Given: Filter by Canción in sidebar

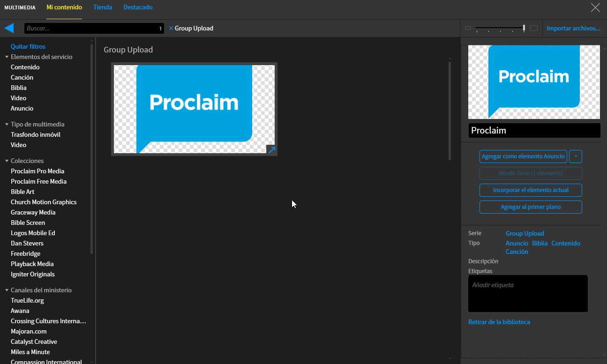Looking at the screenshot, I should coord(22,77).
